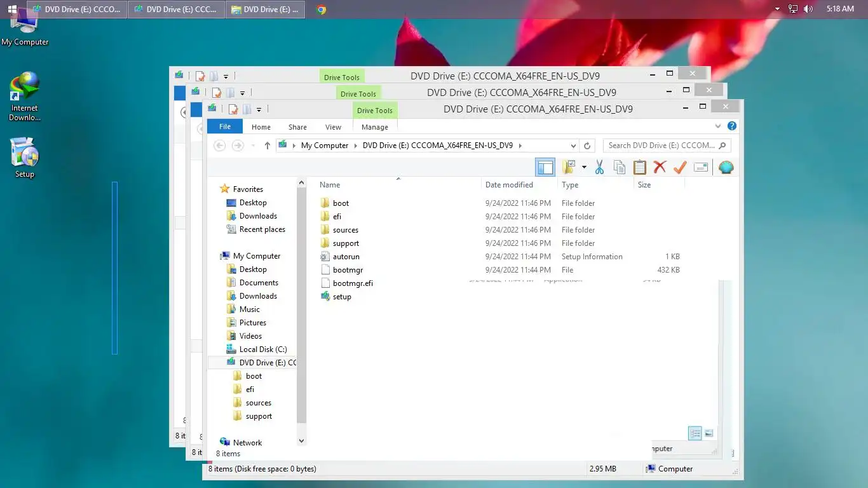Click the Copy icon in toolbar
868x488 pixels.
coord(619,167)
